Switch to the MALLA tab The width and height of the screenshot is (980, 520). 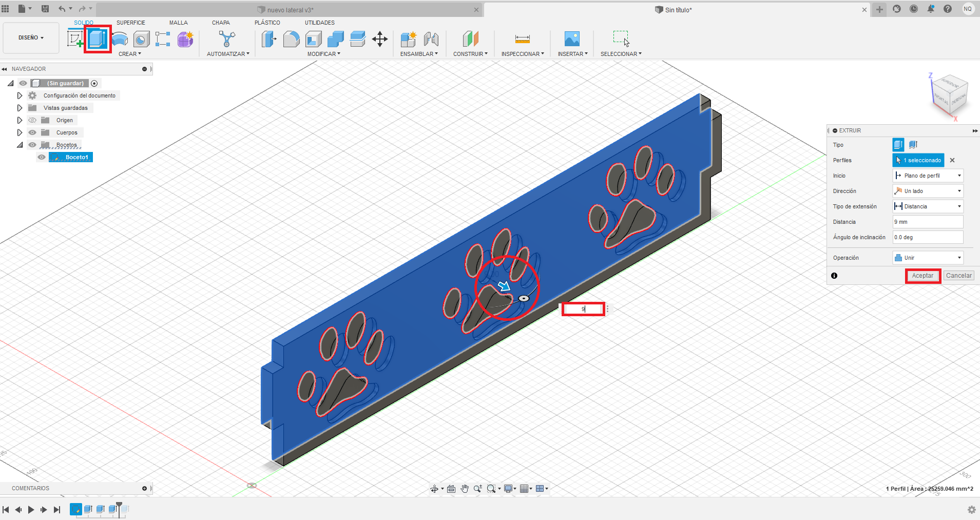[179, 23]
